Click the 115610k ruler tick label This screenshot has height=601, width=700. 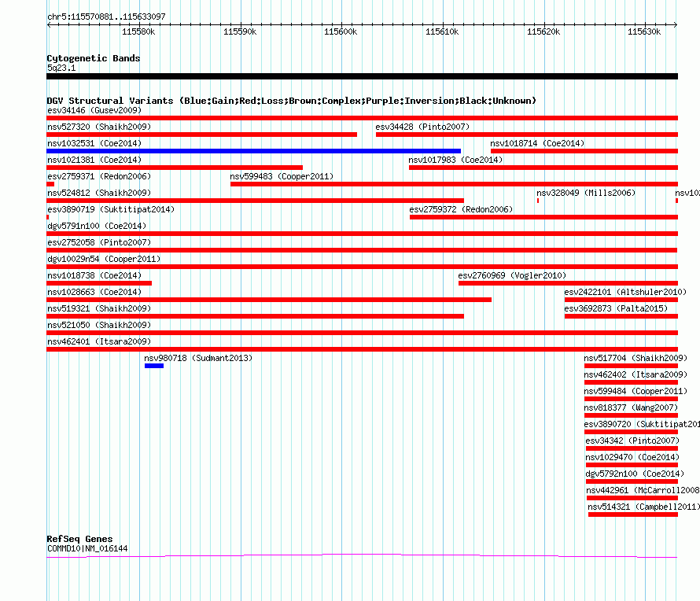pyautogui.click(x=442, y=31)
